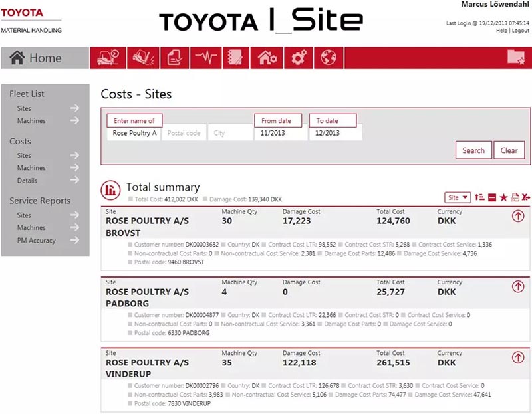Screen dimensions: 532x414
Task: Click the user name Marcus Löwendahl
Action: 495,5
